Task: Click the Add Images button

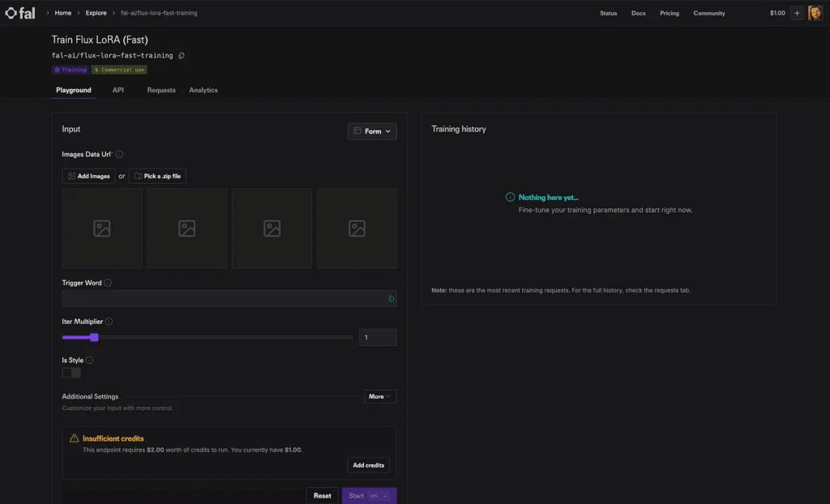Action: point(88,176)
